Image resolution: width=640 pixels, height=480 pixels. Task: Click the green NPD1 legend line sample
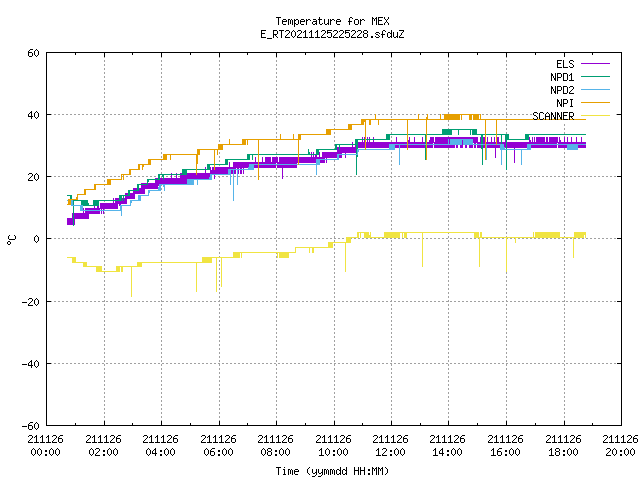click(x=595, y=76)
